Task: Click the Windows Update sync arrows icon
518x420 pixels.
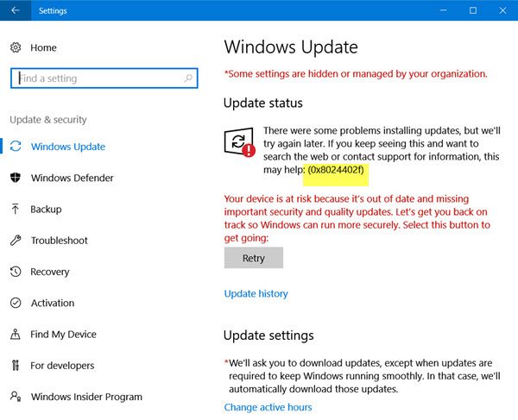Action: 16,146
